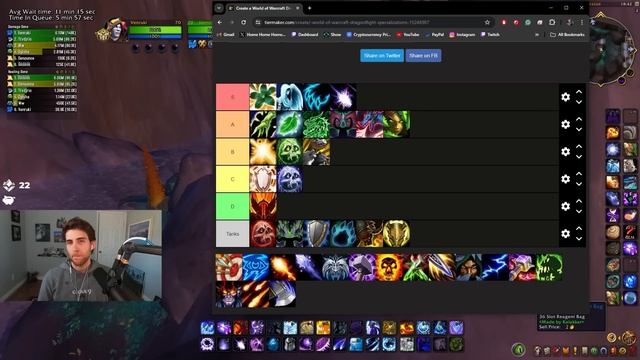Image resolution: width=640 pixels, height=360 pixels.
Task: Select the green skull icon in B tier
Action: pos(290,151)
